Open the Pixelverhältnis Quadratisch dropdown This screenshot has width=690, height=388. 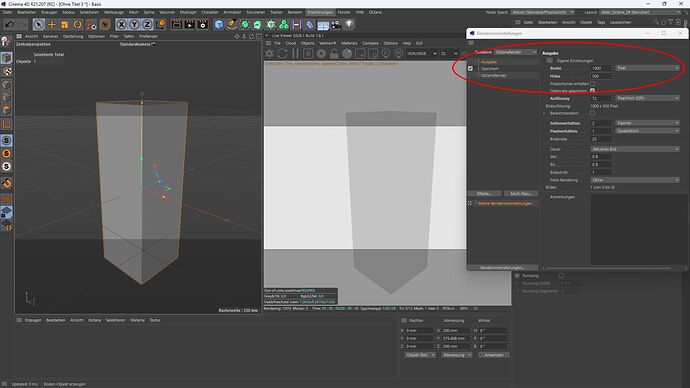click(x=647, y=131)
